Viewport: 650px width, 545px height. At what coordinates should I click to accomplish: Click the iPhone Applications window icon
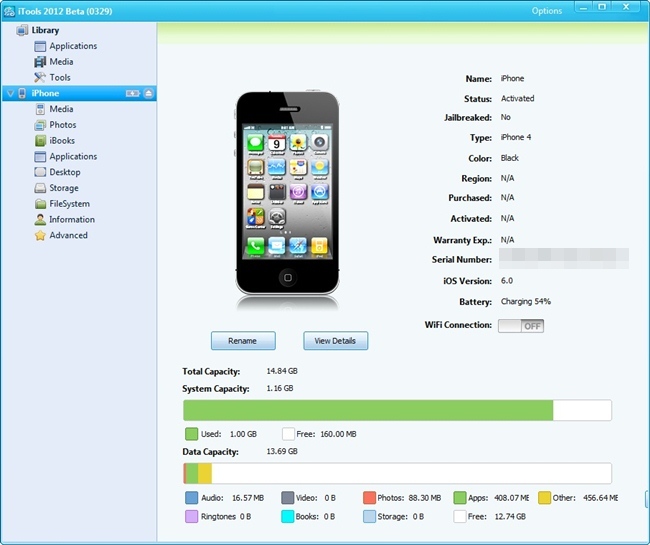pos(40,157)
